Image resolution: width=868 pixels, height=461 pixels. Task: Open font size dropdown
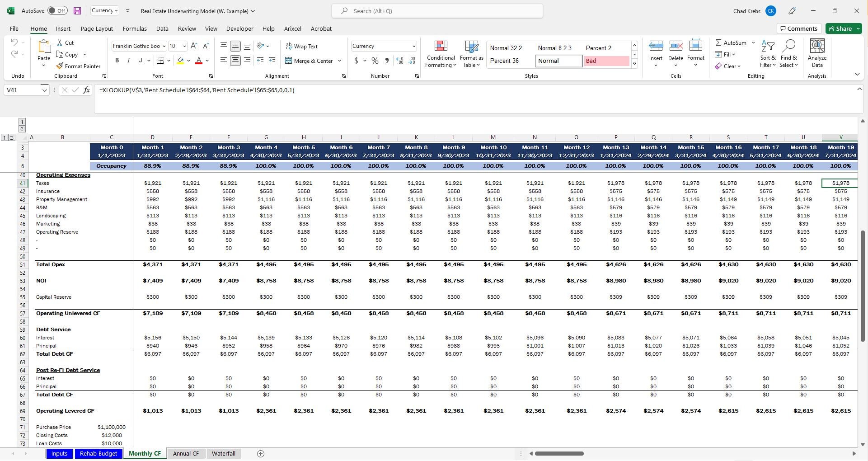click(x=184, y=46)
